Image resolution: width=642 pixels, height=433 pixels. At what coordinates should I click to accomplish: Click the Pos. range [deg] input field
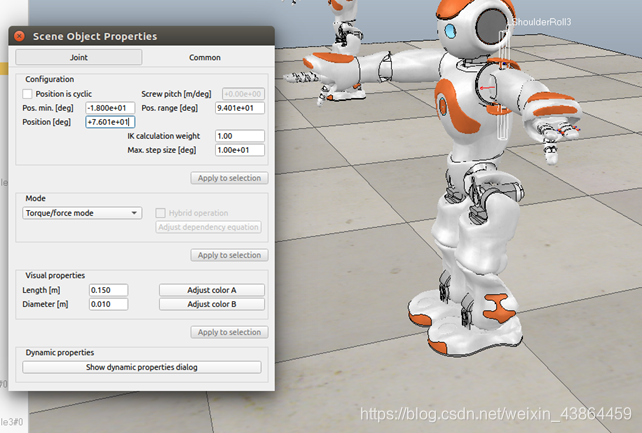tap(240, 108)
